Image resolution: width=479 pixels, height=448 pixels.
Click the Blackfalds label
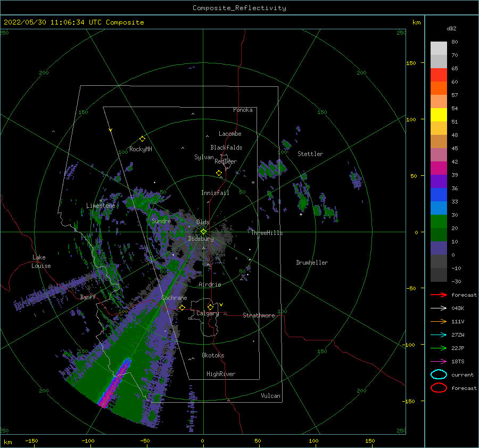[x=226, y=148]
